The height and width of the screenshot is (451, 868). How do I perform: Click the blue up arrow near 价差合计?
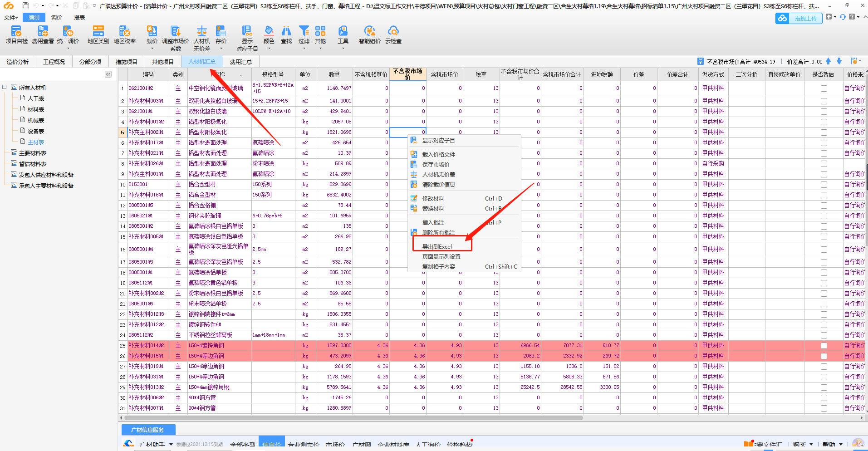pos(828,61)
